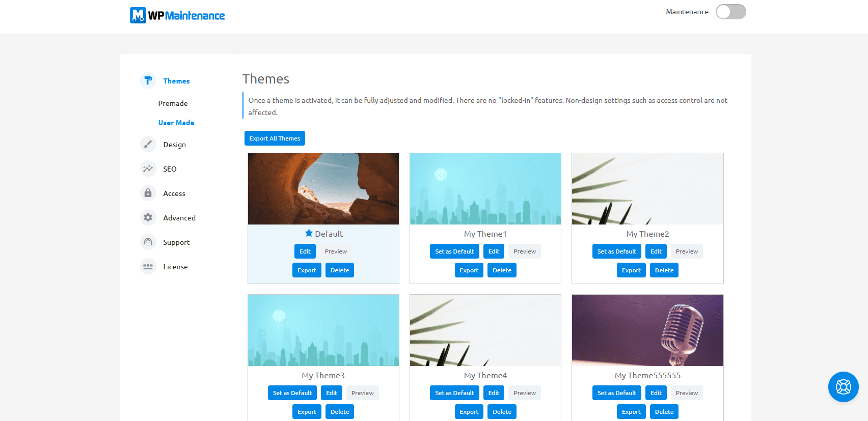Image resolution: width=868 pixels, height=421 pixels.
Task: Delete My Theme4
Action: [x=502, y=412]
